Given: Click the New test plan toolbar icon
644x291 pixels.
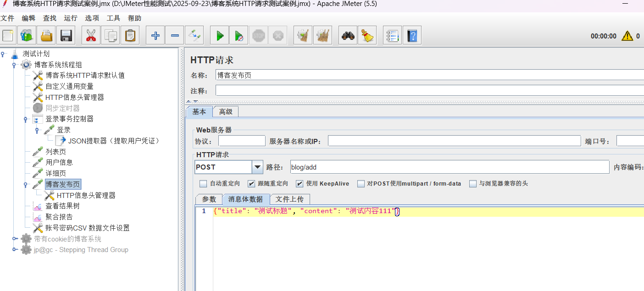Looking at the screenshot, I should [x=8, y=35].
